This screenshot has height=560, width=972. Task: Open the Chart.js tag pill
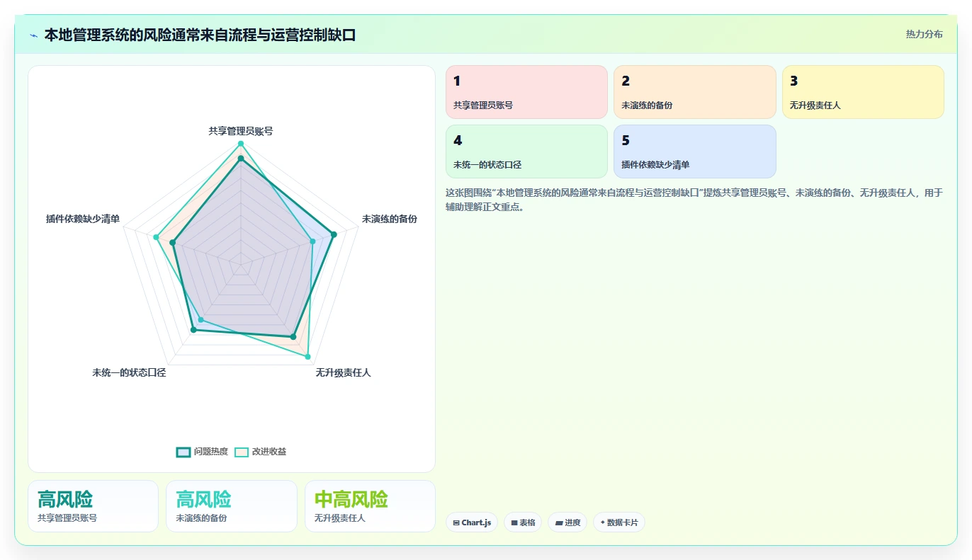(x=472, y=522)
